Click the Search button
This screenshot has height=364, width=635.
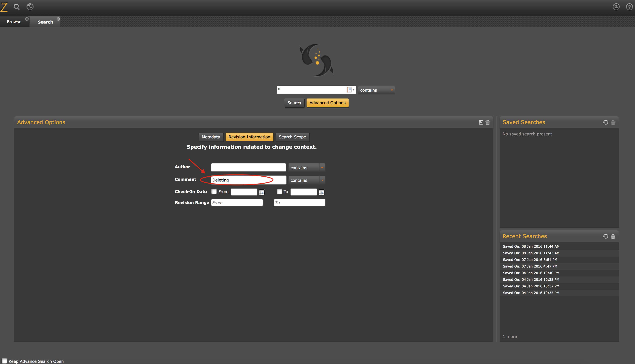pos(294,103)
